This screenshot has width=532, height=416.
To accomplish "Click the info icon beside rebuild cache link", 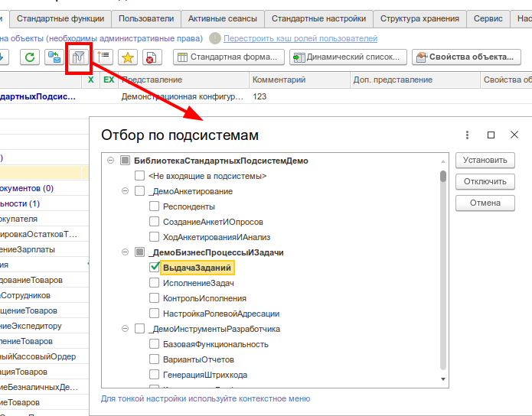I will (x=214, y=38).
